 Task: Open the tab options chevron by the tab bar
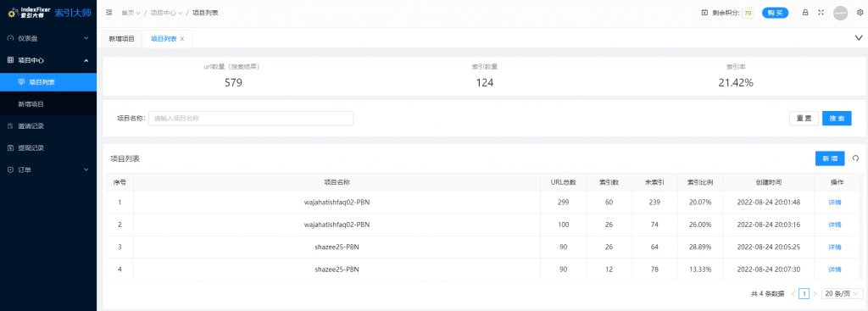point(859,38)
